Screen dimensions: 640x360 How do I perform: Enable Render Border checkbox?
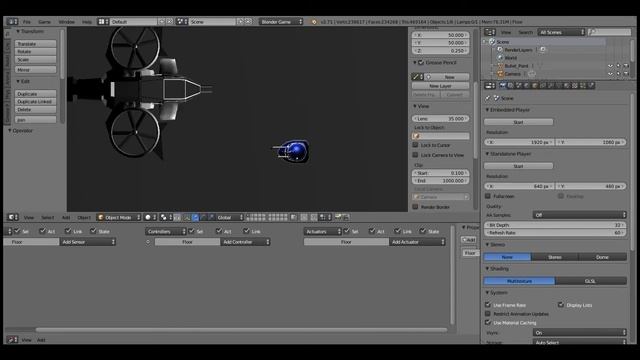pyautogui.click(x=415, y=207)
